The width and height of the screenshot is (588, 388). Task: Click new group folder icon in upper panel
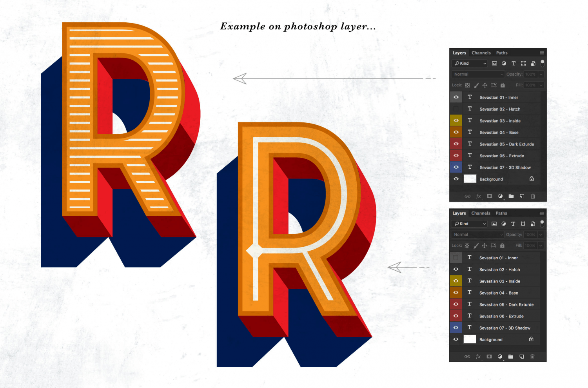point(511,196)
